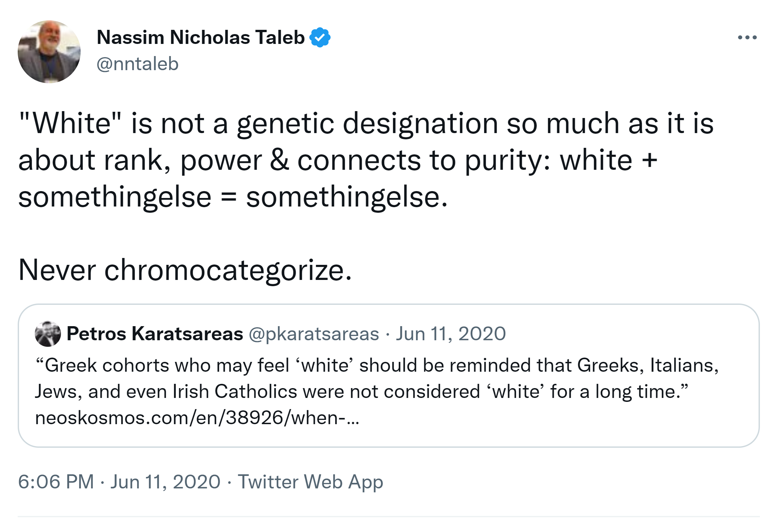Viewport: 773px width, 532px height.
Task: Click the @pkaratsareas handle
Action: [x=314, y=334]
